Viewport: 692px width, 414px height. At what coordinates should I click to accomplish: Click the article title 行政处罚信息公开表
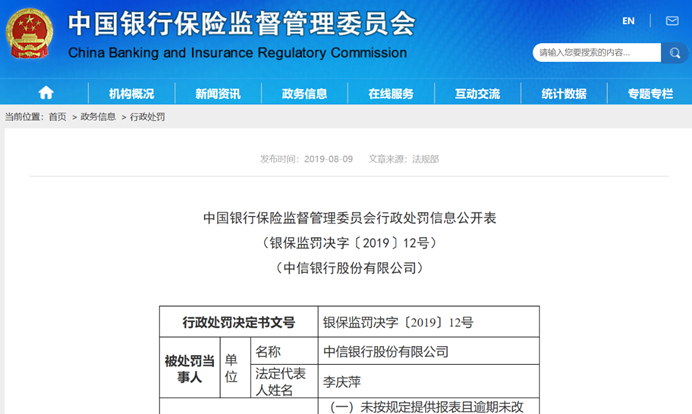[x=350, y=218]
